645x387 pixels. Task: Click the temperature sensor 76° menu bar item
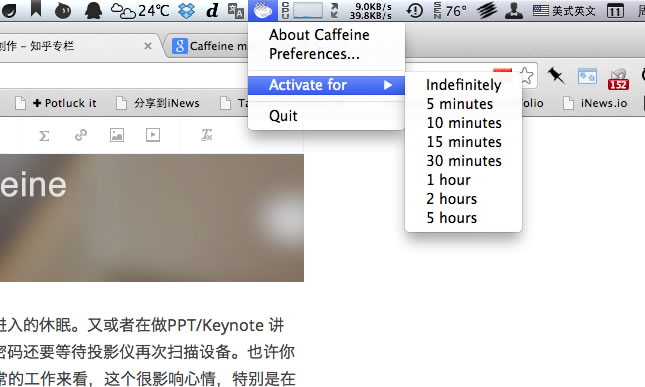pyautogui.click(x=450, y=10)
